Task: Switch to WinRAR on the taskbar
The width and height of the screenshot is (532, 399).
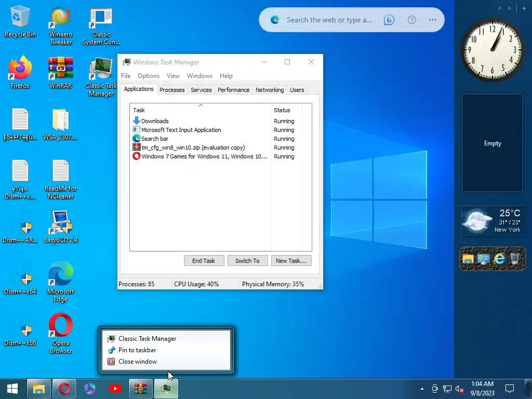Action: pyautogui.click(x=140, y=389)
